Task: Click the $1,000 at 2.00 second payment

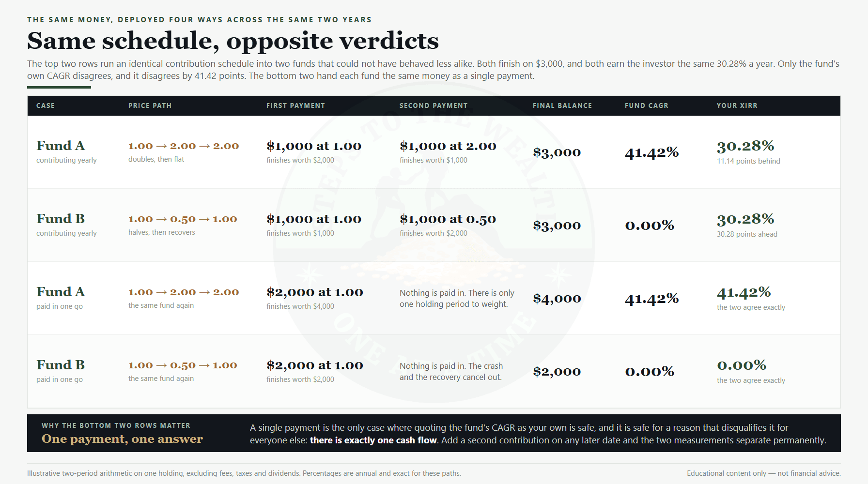Action: [448, 146]
